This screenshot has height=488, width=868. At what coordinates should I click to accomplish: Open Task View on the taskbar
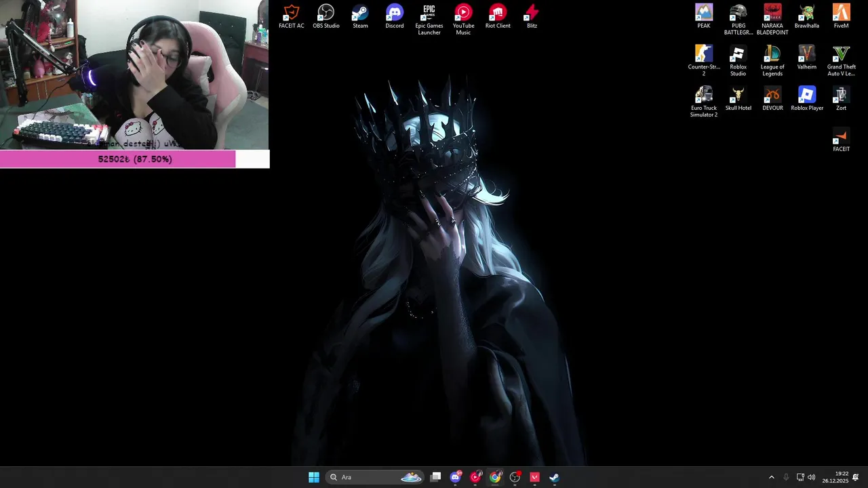click(436, 477)
